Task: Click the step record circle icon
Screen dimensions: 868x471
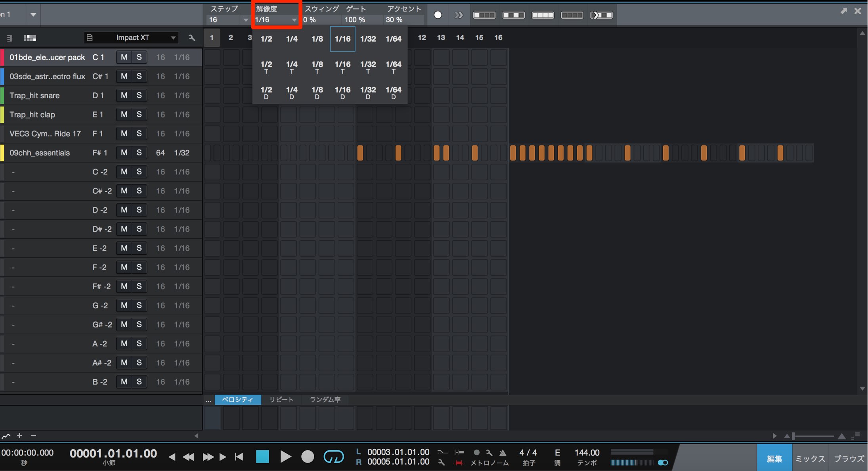Action: point(438,15)
